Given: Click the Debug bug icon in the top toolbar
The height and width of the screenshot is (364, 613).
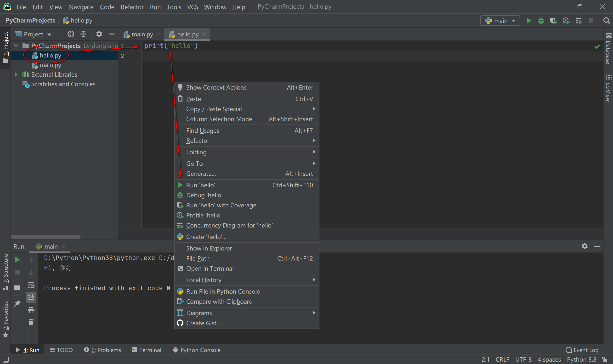Looking at the screenshot, I should coord(541,21).
